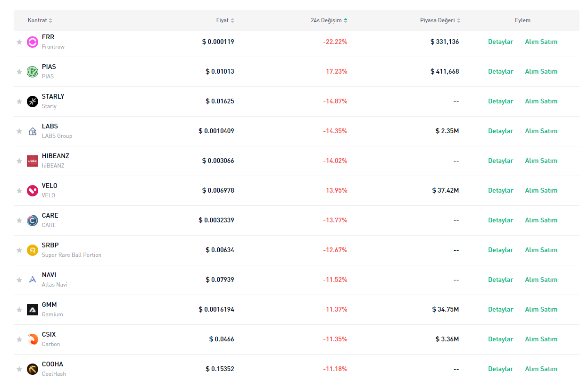Sort by Piyasa Değeri column
This screenshot has height=381, width=588.
[x=440, y=20]
